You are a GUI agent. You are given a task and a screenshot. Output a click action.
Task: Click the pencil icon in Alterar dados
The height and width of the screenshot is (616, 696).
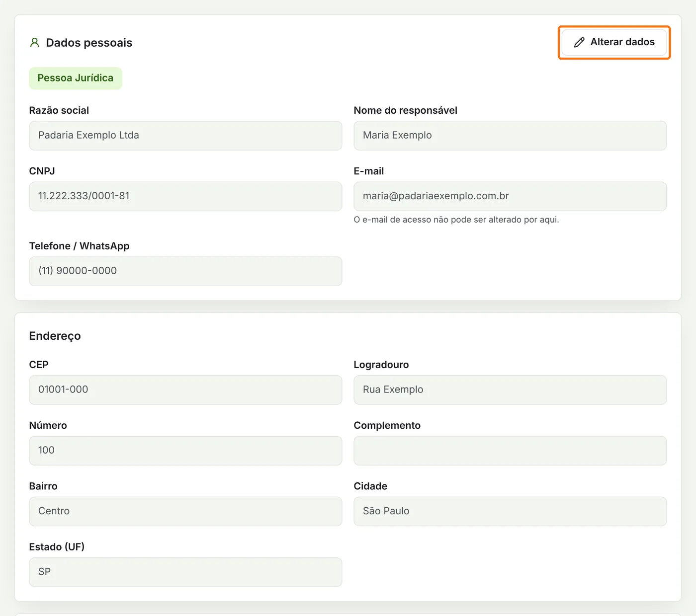(579, 42)
